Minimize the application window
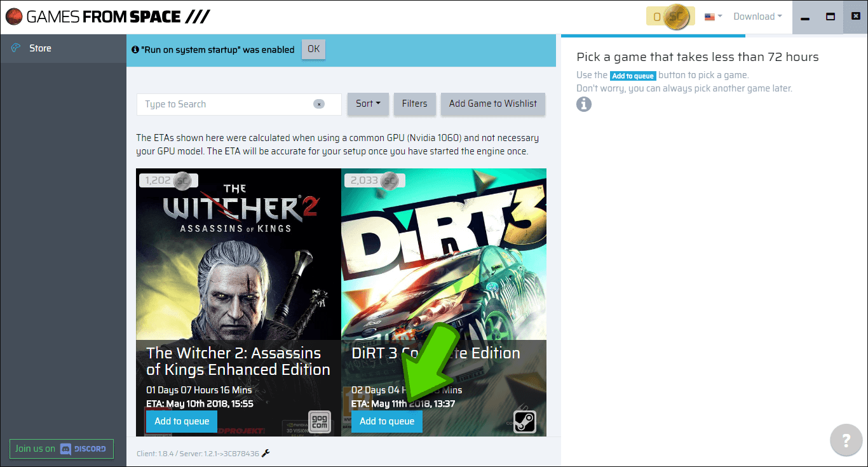The height and width of the screenshot is (467, 868). pyautogui.click(x=805, y=17)
